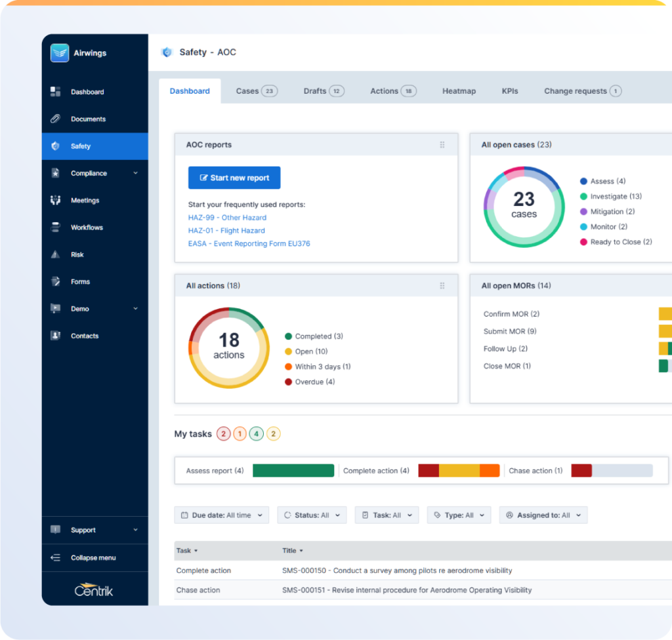Open the Heatmap tab
This screenshot has height=640, width=672.
[x=459, y=91]
